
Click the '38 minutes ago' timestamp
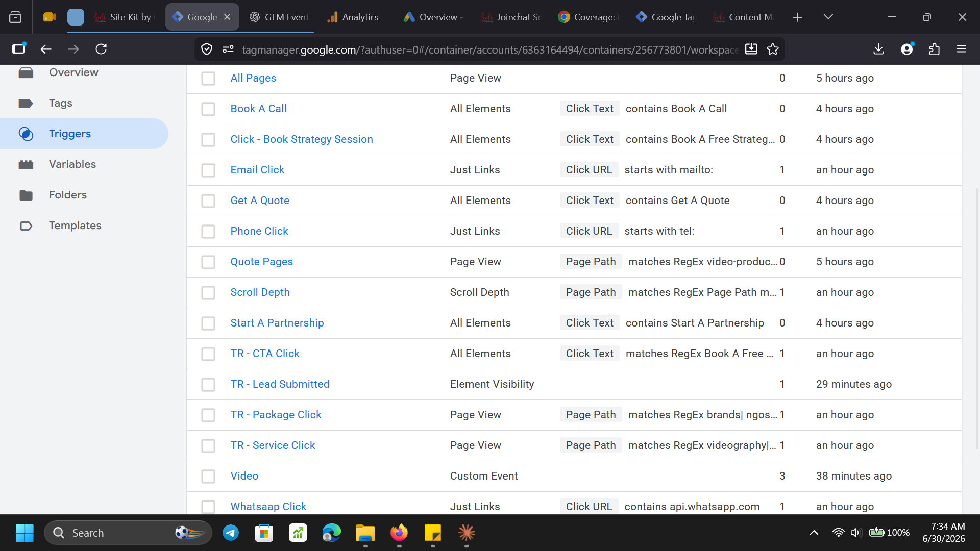click(853, 476)
